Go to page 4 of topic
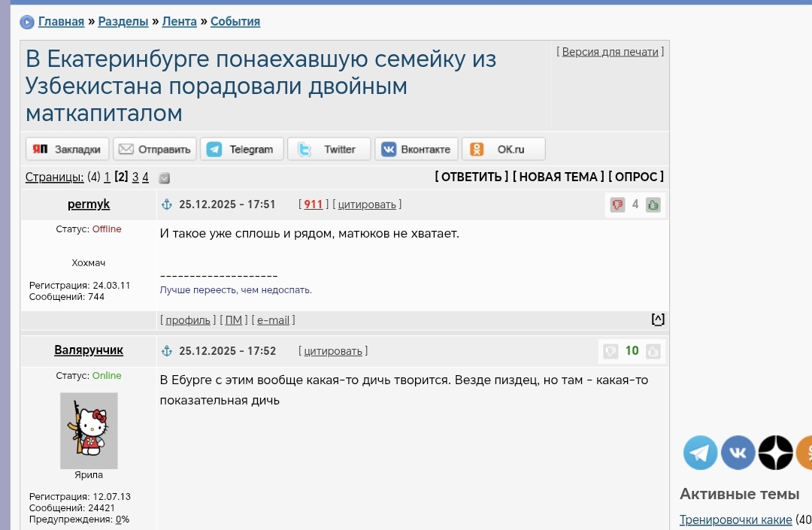 tap(146, 177)
